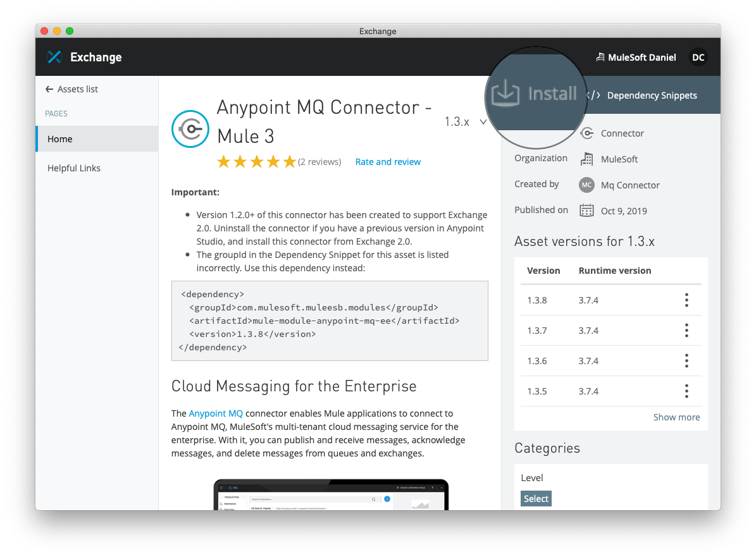The height and width of the screenshot is (557, 756).
Task: Click the back arrow beside Assets list
Action: pos(49,89)
